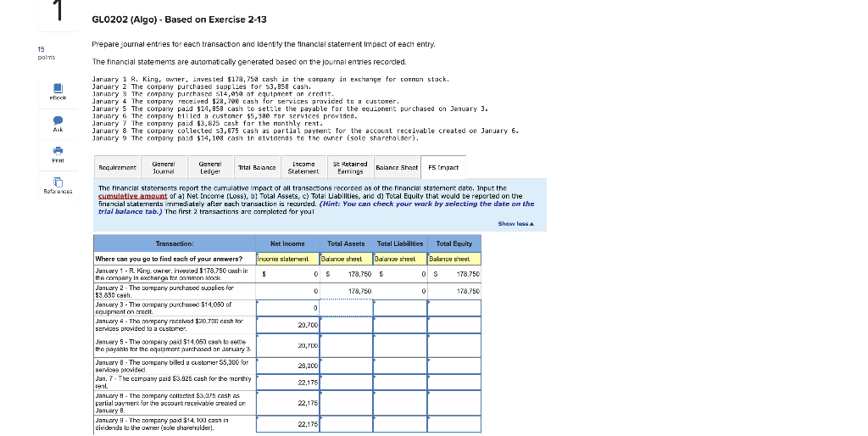The width and height of the screenshot is (868, 436).
Task: Click January 4 Total Equity field
Action: pos(454,325)
